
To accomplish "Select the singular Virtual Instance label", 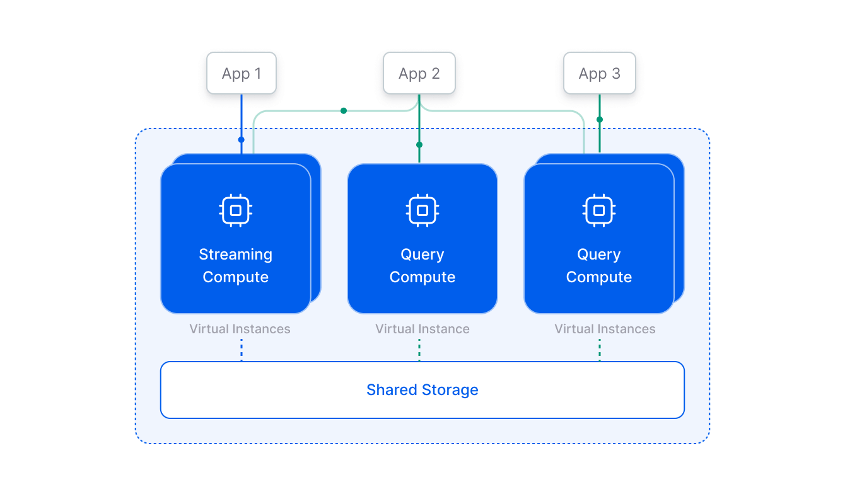I will point(422,329).
